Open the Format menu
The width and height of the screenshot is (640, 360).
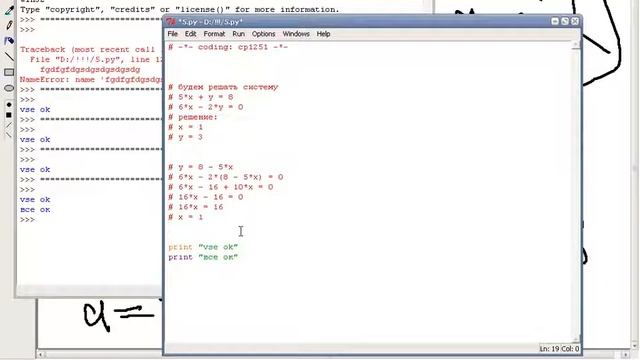coord(214,34)
